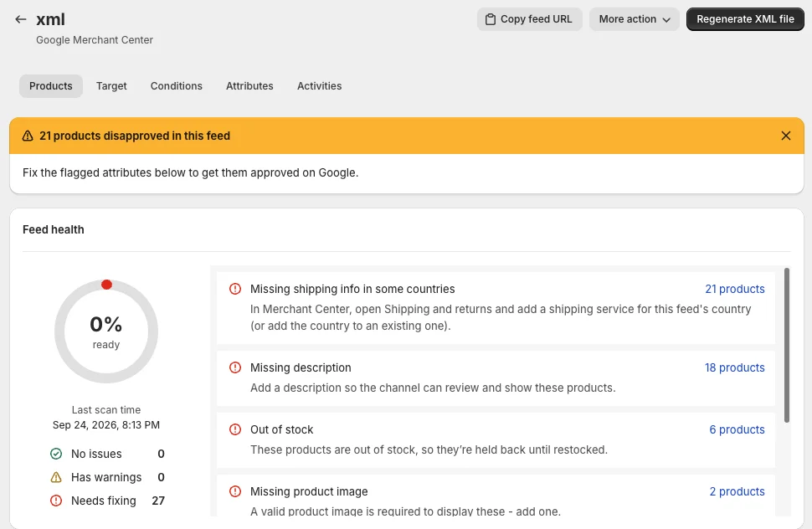The width and height of the screenshot is (812, 529).
Task: Open the 21 products link
Action: click(735, 289)
